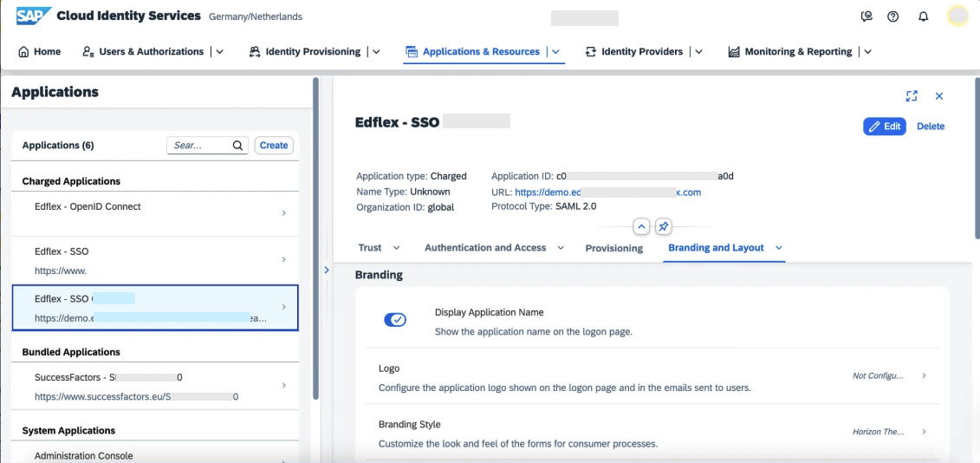The width and height of the screenshot is (980, 463).
Task: Close the application details panel
Action: coord(938,95)
